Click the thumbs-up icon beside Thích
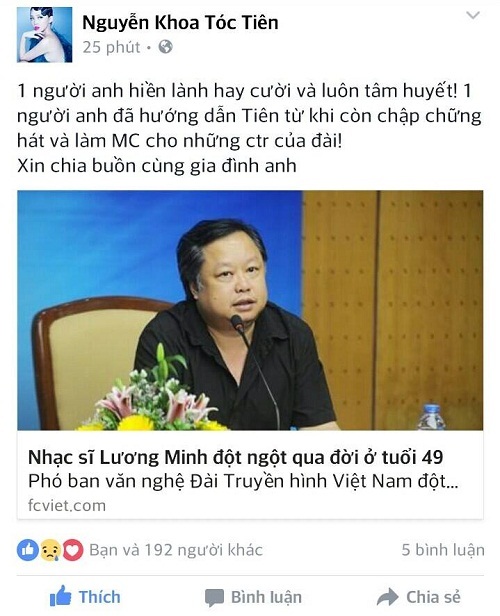This screenshot has width=500, height=616. (x=60, y=596)
